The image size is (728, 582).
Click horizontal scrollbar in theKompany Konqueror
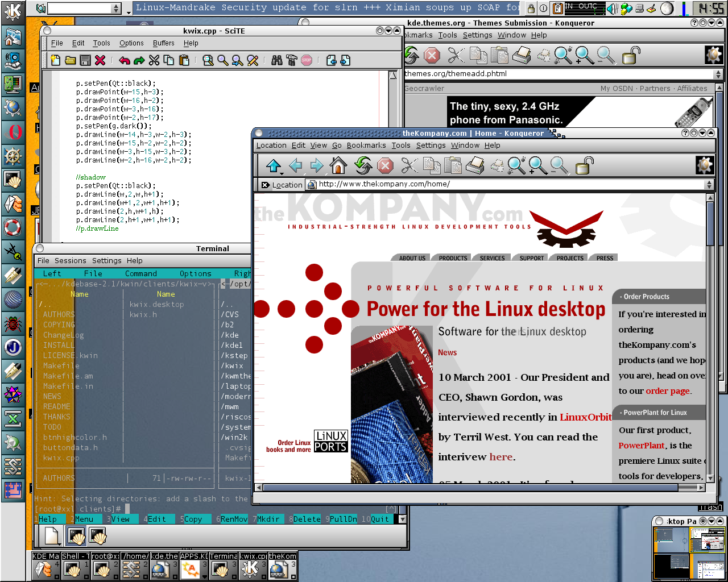point(480,488)
